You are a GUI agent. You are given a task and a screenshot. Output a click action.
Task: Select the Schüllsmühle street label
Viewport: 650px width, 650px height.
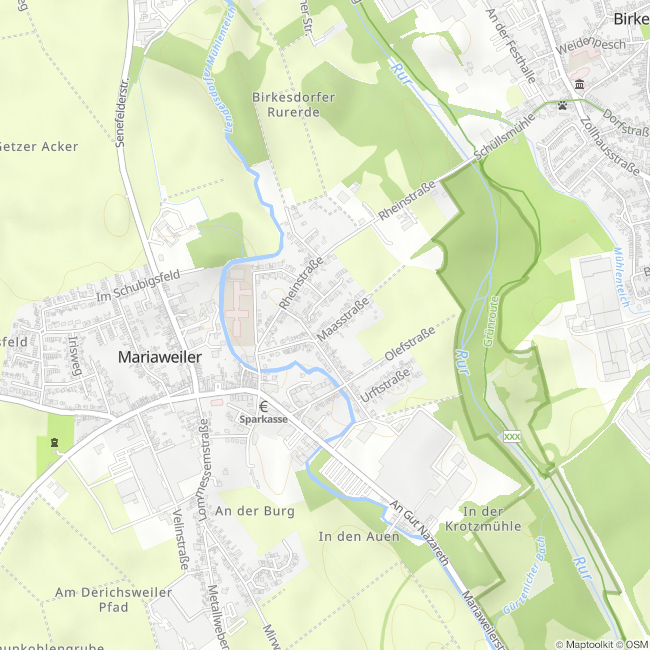(504, 137)
